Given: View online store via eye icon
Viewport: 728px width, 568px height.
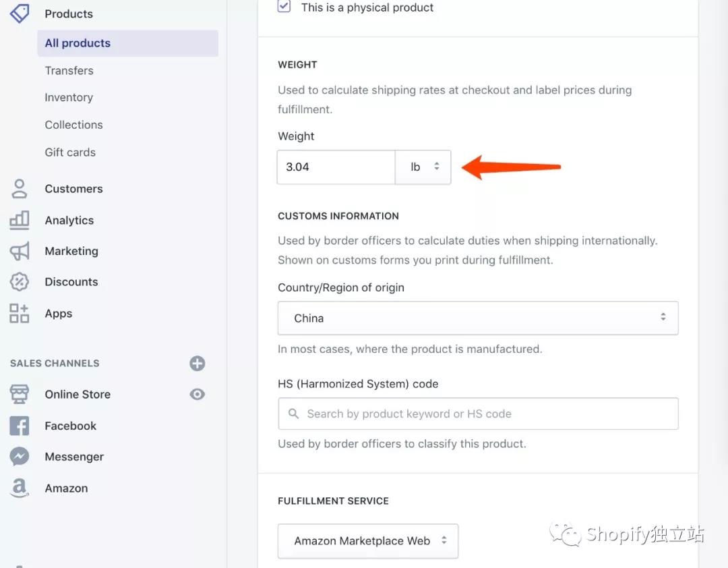Looking at the screenshot, I should 197,395.
